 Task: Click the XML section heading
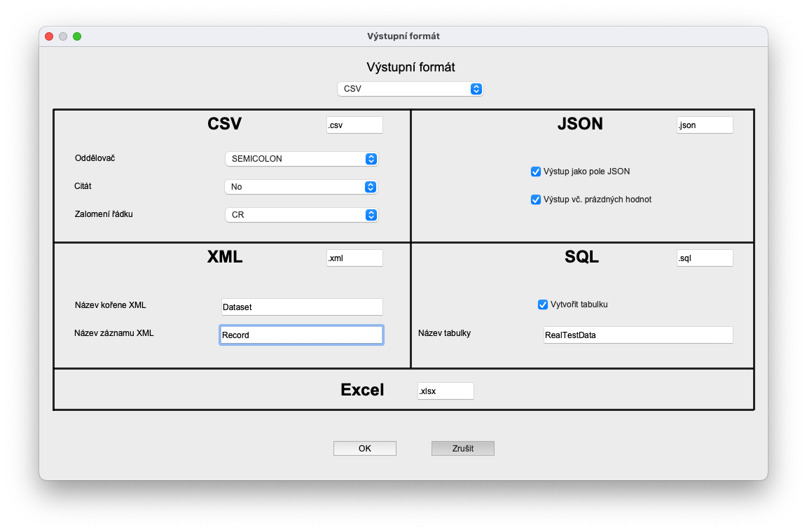(224, 257)
